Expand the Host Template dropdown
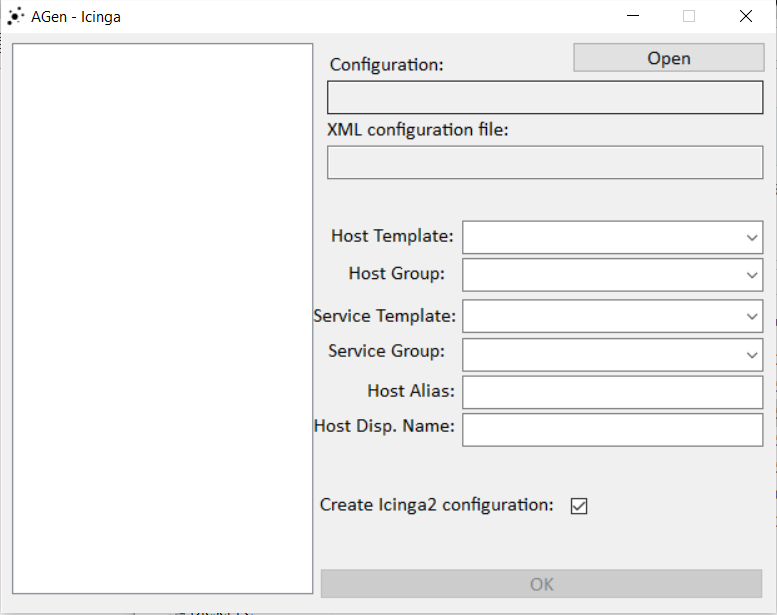 tap(752, 238)
